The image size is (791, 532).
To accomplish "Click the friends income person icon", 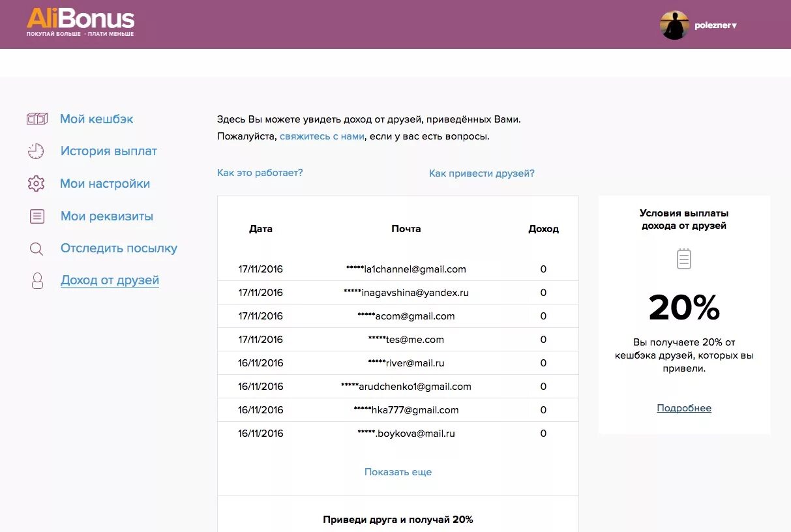I will click(x=37, y=281).
